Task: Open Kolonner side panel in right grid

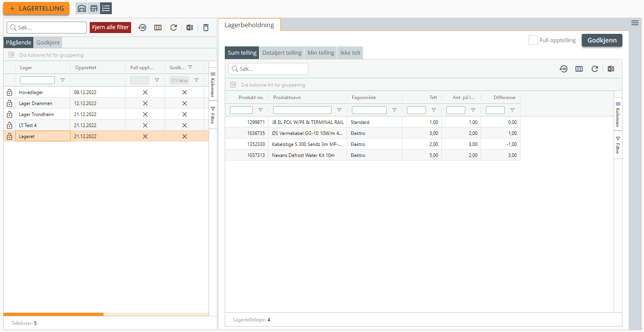Action: tap(618, 114)
